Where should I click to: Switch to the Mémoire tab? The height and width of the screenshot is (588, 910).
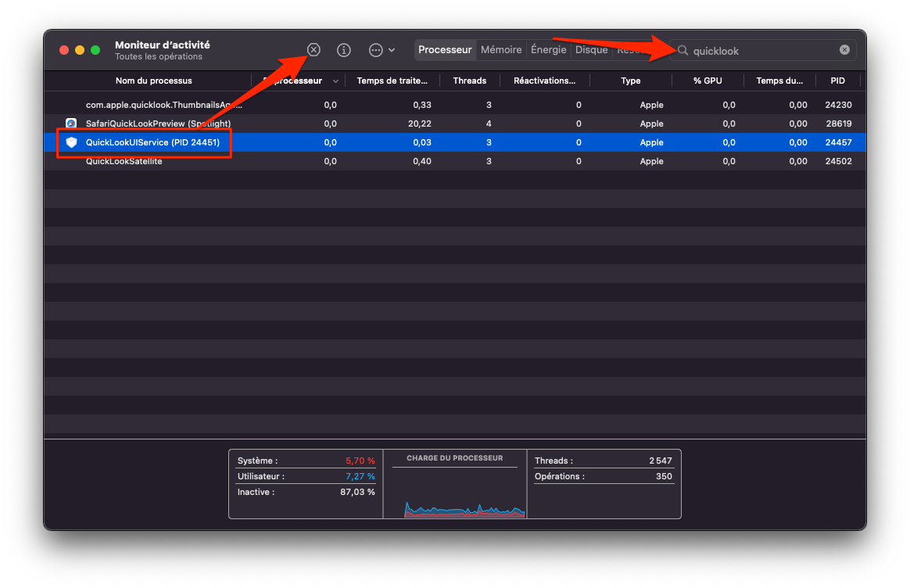click(501, 50)
